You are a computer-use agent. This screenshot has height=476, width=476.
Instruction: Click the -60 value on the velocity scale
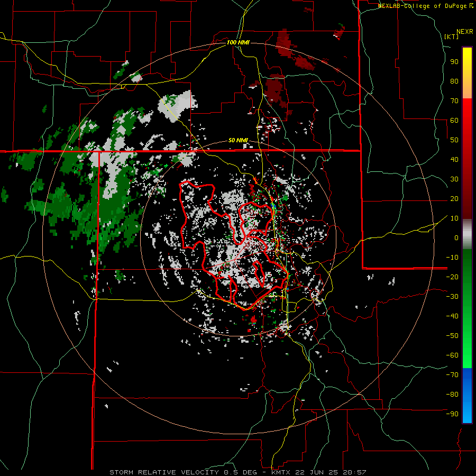click(452, 355)
